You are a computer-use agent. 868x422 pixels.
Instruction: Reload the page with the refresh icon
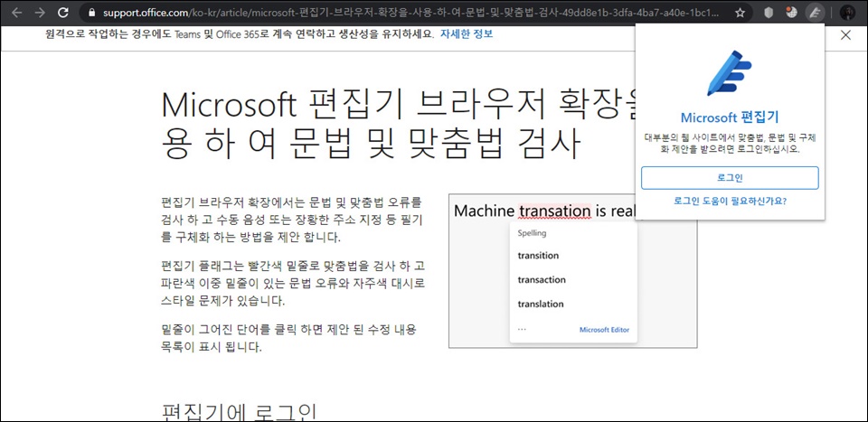63,13
